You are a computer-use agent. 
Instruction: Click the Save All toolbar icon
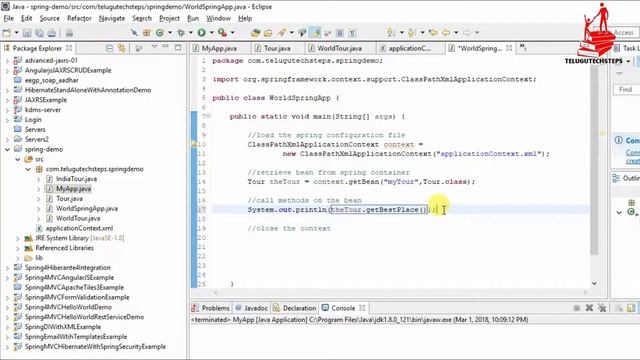click(39, 33)
